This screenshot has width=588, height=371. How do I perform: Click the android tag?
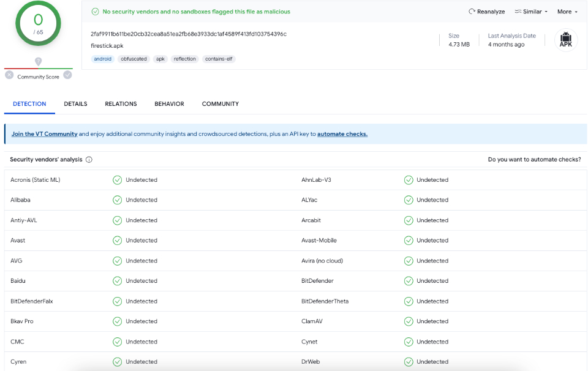(103, 59)
